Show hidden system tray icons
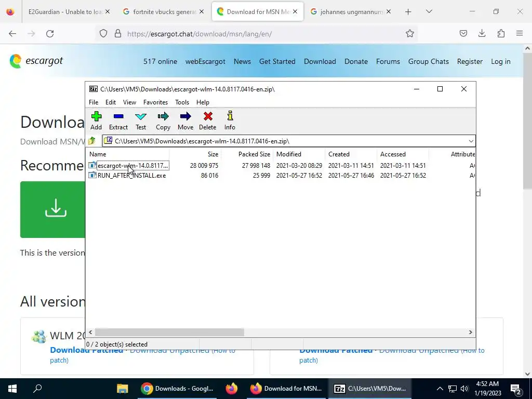The image size is (532, 399). (440, 389)
